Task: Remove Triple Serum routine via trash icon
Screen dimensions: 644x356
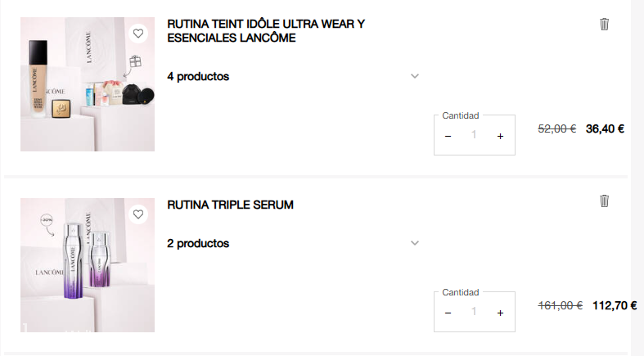Action: pyautogui.click(x=605, y=201)
